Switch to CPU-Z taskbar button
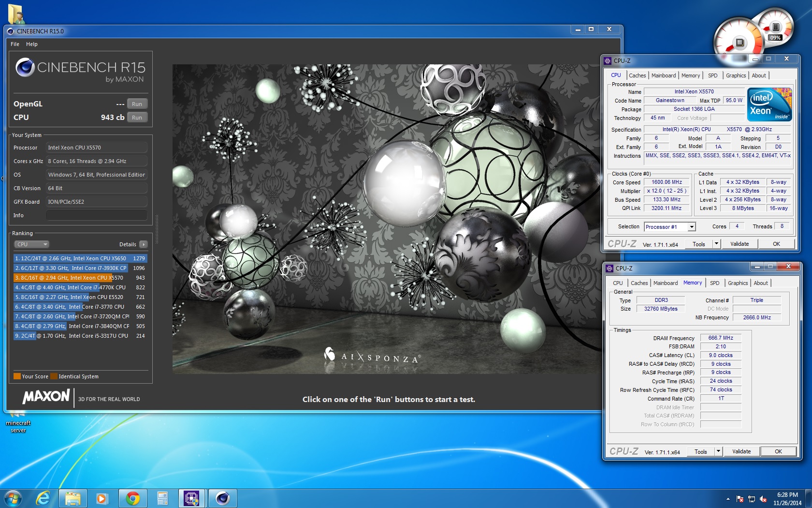This screenshot has height=508, width=812. 192,498
